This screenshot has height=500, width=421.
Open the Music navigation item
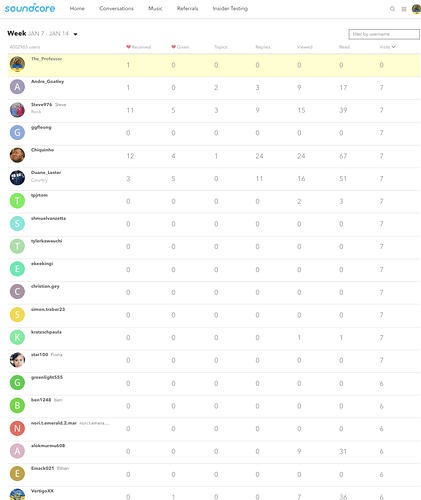point(155,8)
